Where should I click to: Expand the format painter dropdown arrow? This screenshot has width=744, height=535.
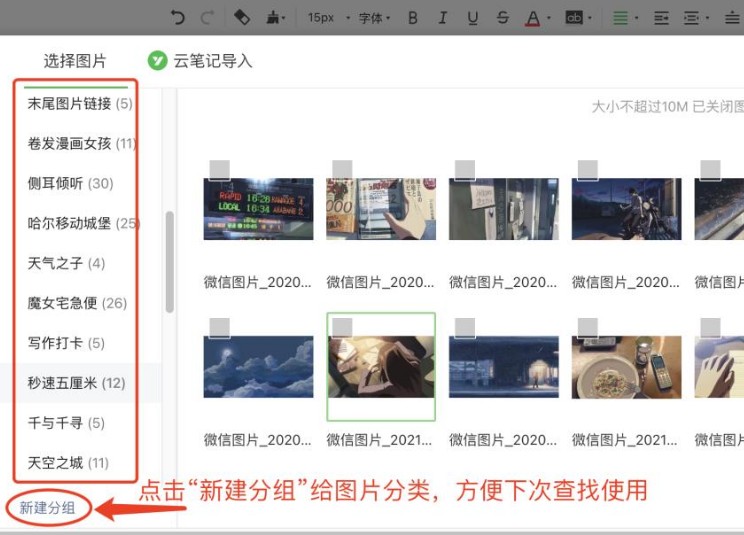(284, 18)
